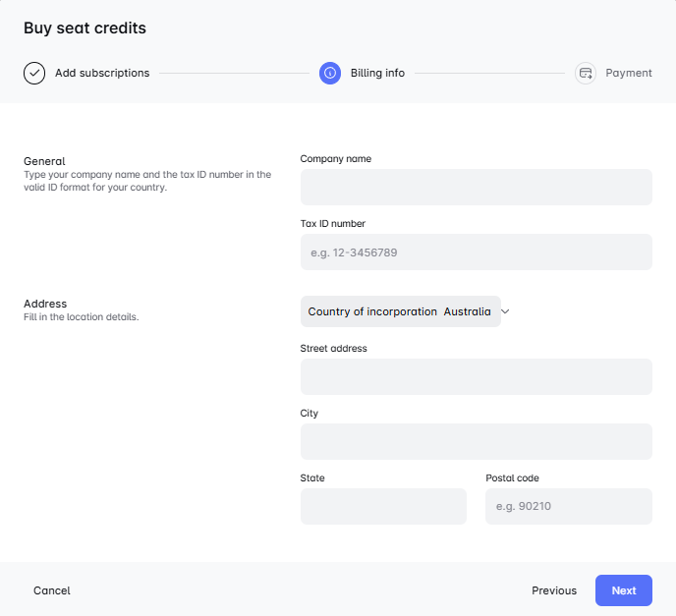
Task: Click the Add subscriptions checkmark icon
Action: tap(34, 73)
